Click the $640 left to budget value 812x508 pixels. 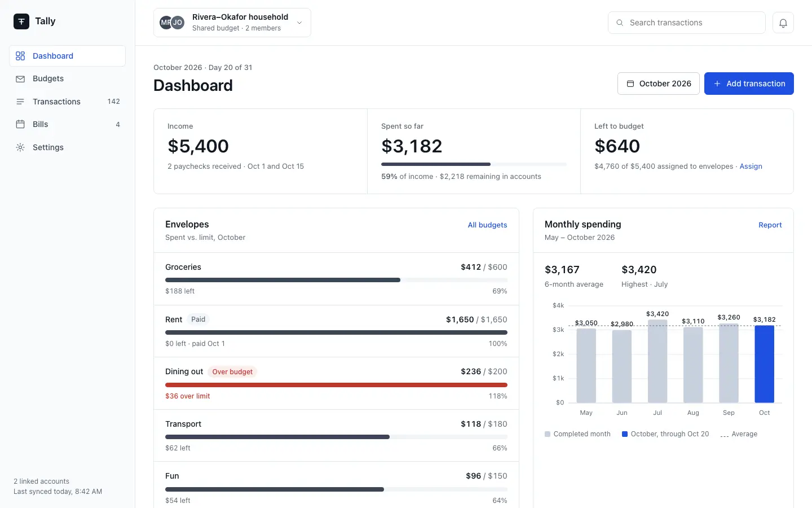click(617, 146)
